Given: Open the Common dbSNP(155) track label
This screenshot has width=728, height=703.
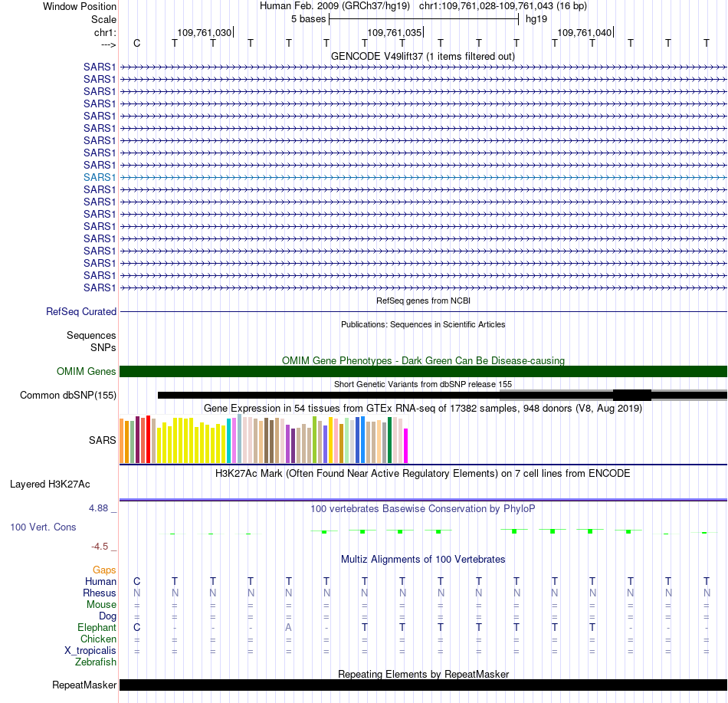Looking at the screenshot, I should [x=68, y=395].
